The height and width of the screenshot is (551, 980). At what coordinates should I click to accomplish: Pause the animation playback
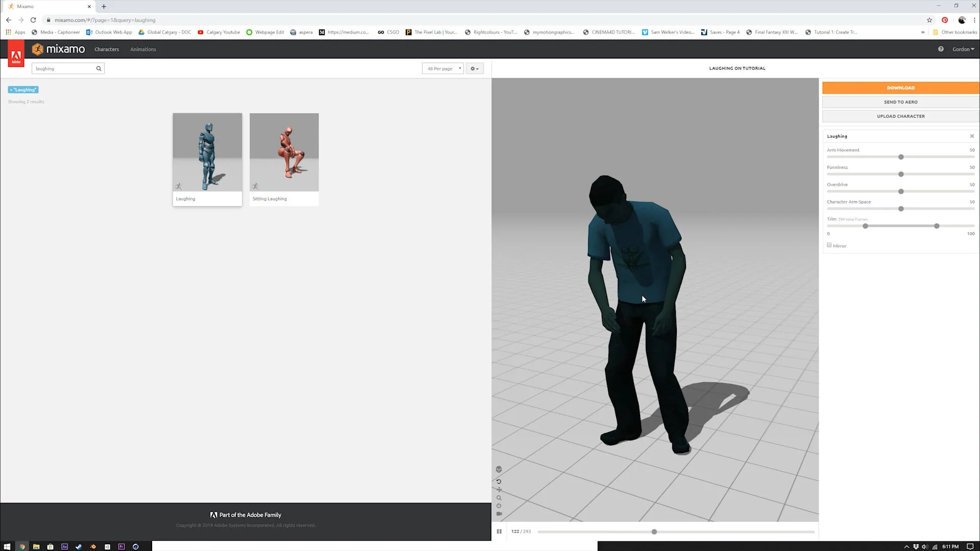pyautogui.click(x=499, y=532)
